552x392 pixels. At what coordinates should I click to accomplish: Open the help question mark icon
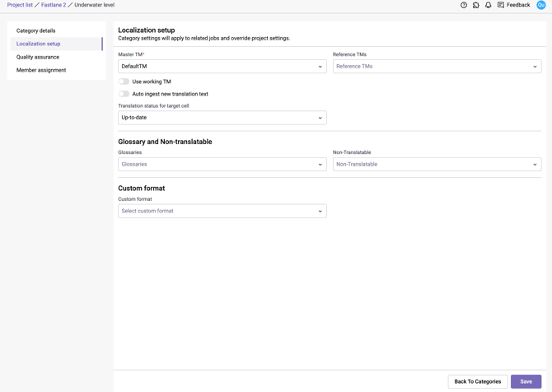click(x=464, y=5)
